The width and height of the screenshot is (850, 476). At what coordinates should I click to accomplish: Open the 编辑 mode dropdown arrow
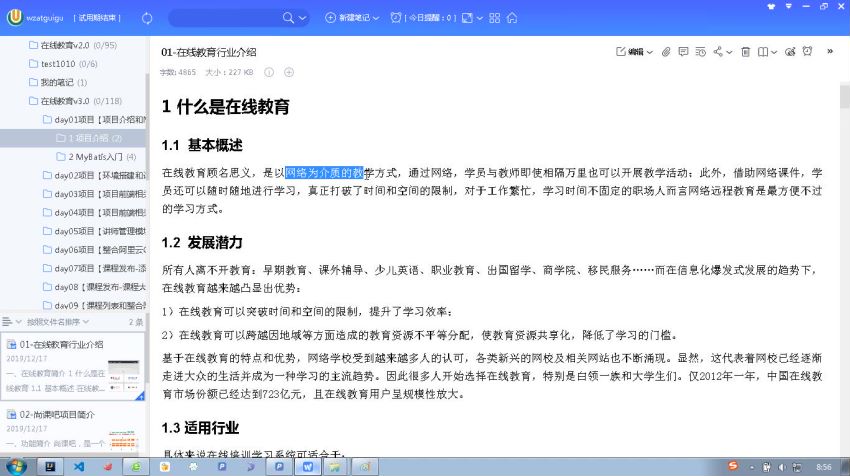coord(650,51)
